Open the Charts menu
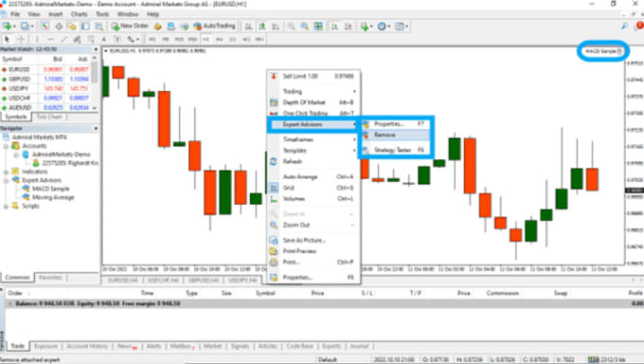 pos(79,14)
